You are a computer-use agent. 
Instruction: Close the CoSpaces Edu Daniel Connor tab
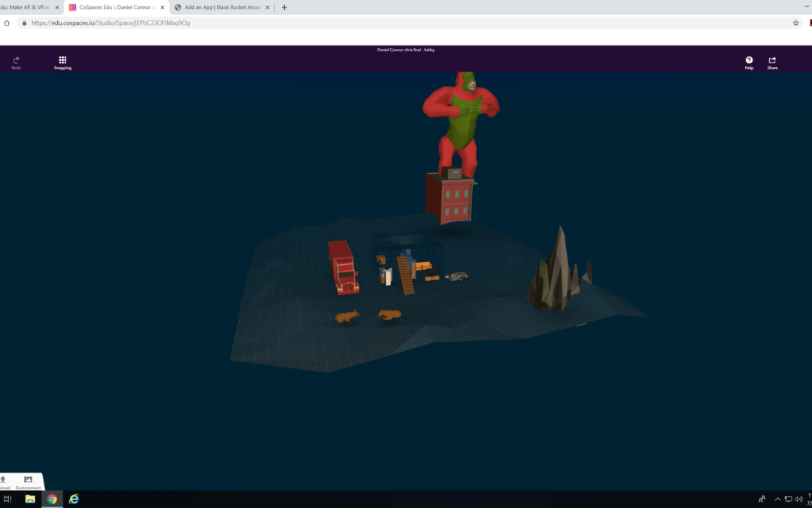point(162,8)
